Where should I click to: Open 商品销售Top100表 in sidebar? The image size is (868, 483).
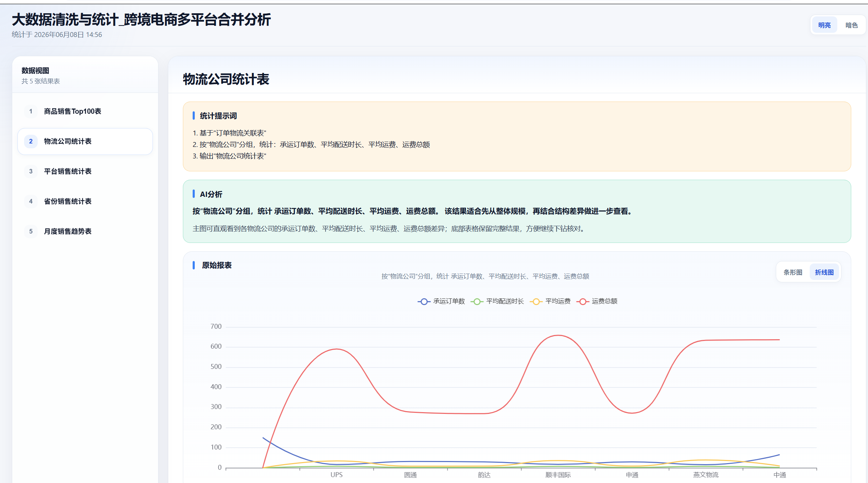(x=85, y=111)
